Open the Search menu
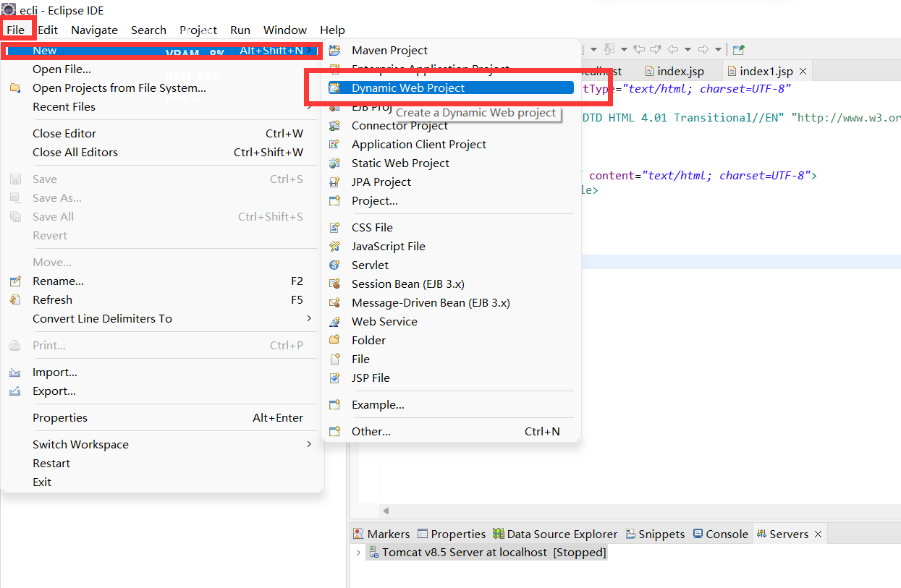This screenshot has width=901, height=588. point(148,30)
